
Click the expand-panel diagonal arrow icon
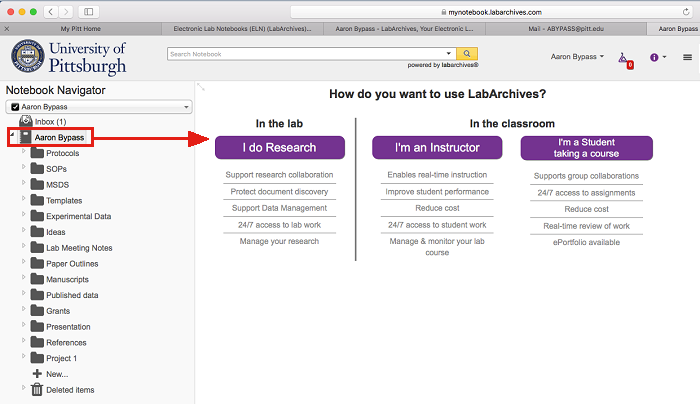[201, 87]
